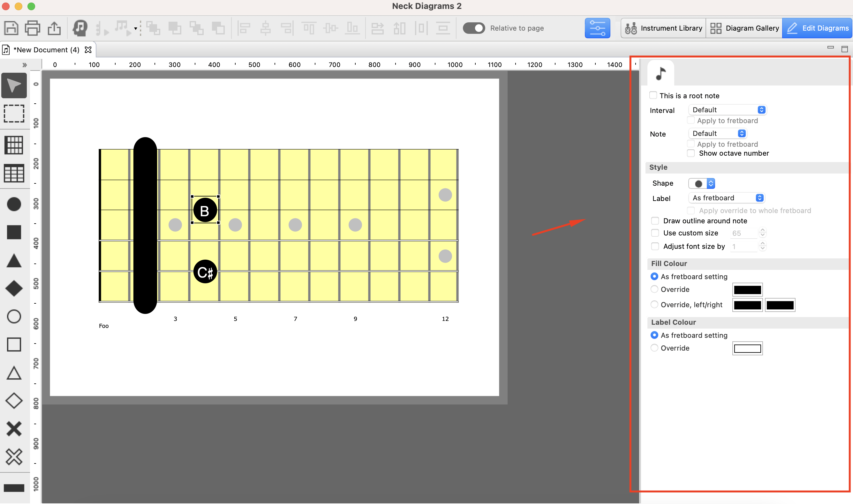Click the bring to front icon

pos(154,28)
